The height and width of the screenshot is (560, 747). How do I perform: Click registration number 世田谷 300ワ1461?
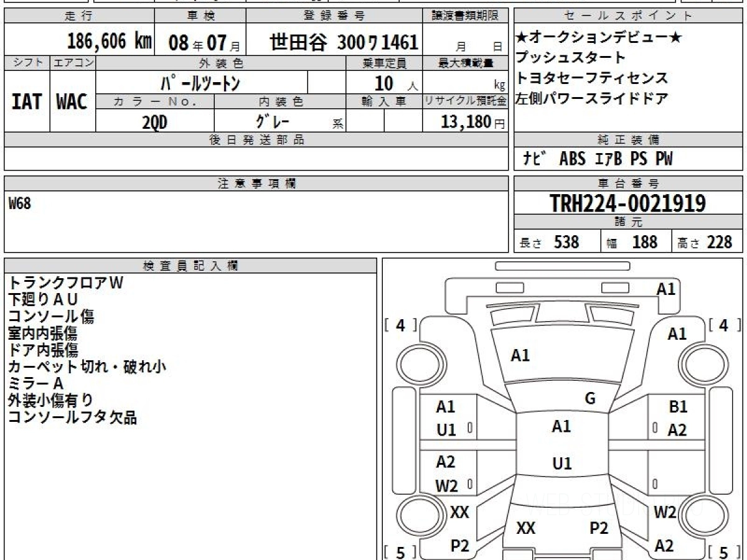(344, 42)
